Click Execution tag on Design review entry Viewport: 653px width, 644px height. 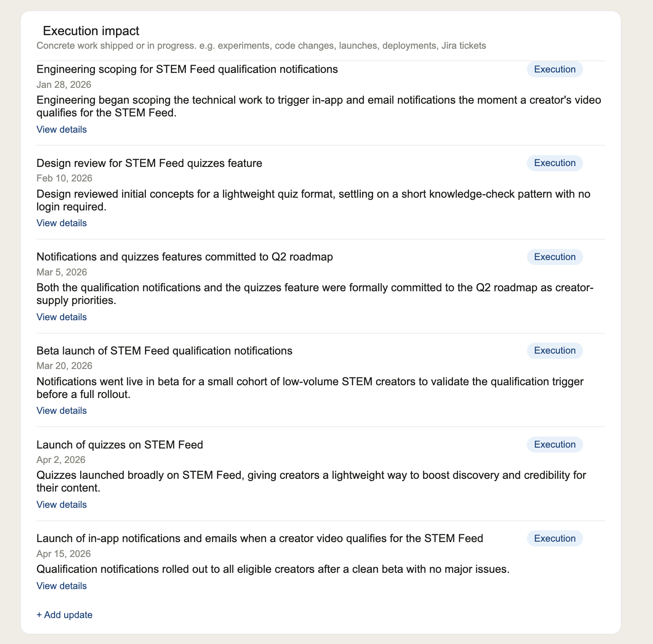click(555, 163)
